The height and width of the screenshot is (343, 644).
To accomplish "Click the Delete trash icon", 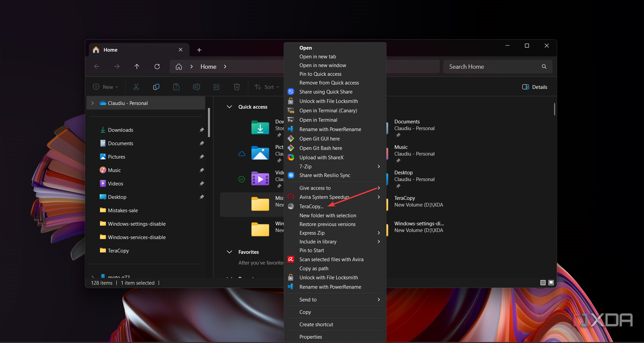I will click(236, 87).
